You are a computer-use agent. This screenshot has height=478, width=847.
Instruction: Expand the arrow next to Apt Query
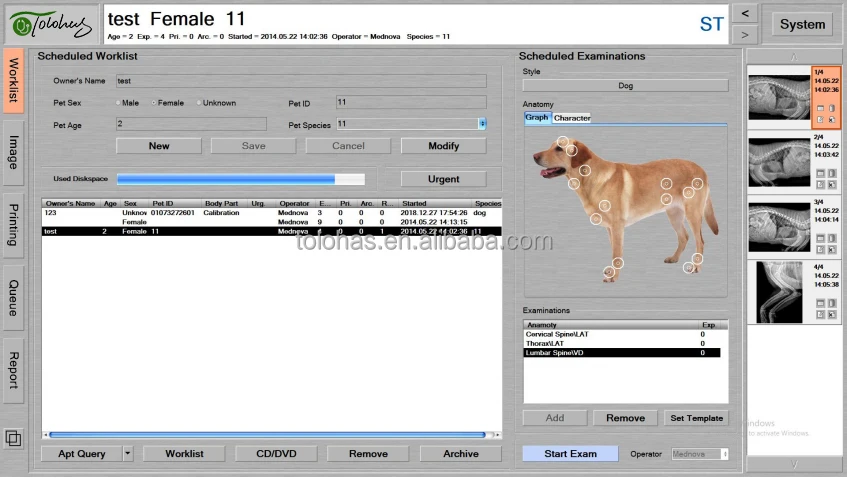[x=127, y=454]
